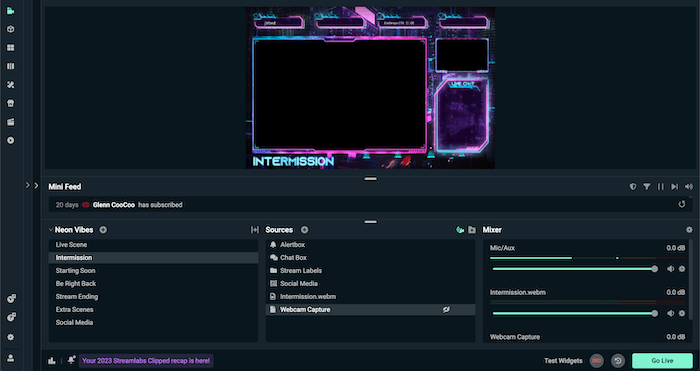The width and height of the screenshot is (700, 371).
Task: Click the green camera icon in Sources header
Action: [x=460, y=229]
